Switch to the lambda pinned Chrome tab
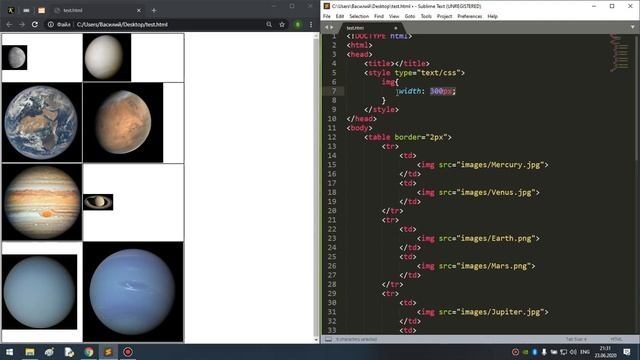This screenshot has height=360, width=640. [11, 10]
